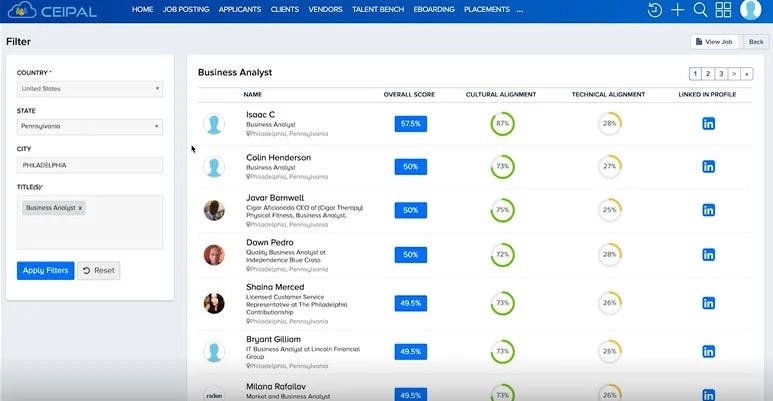773x401 pixels.
Task: Open the Country dropdown
Action: [x=90, y=89]
